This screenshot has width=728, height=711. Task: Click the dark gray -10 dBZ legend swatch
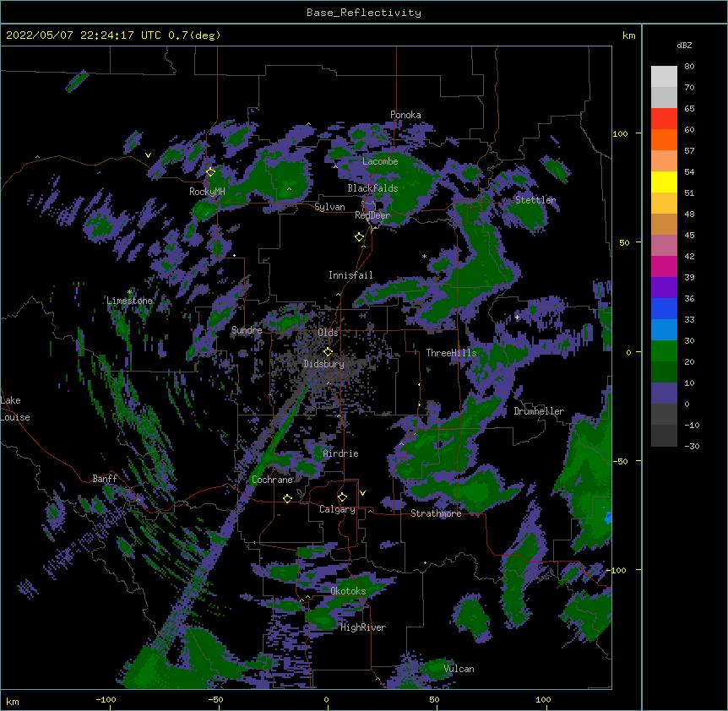664,436
